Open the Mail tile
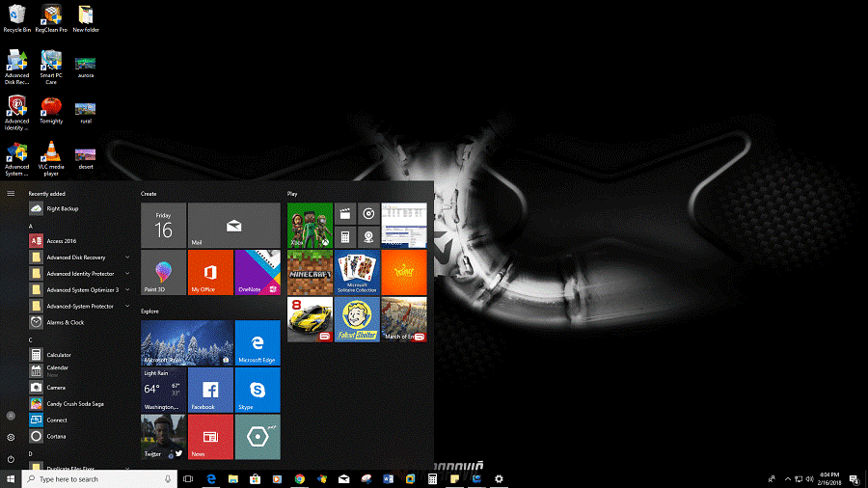This screenshot has width=868, height=488. click(x=233, y=225)
